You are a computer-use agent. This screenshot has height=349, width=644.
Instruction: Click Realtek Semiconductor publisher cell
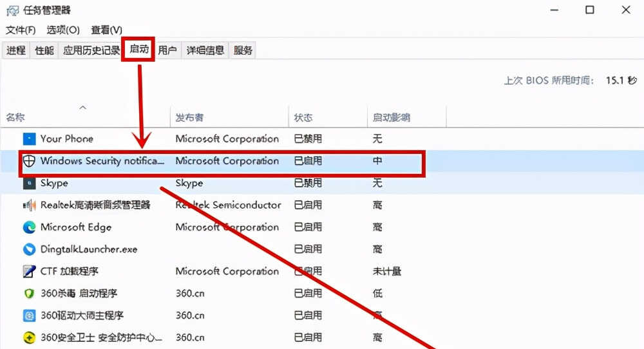coord(229,205)
